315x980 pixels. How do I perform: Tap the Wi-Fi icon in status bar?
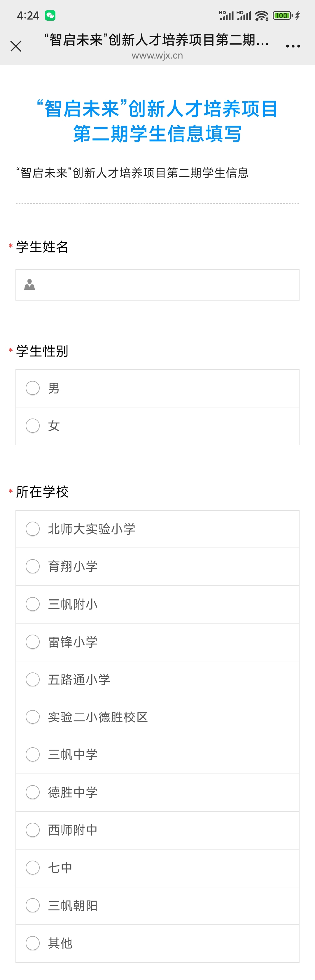(261, 16)
